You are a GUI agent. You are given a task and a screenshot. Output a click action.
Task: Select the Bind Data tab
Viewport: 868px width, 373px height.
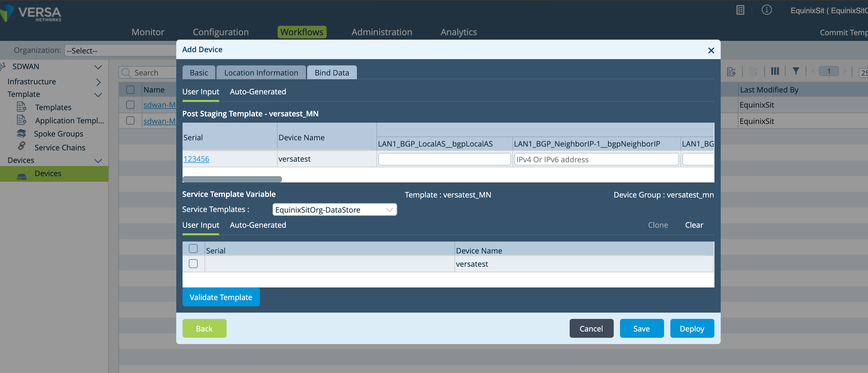332,72
